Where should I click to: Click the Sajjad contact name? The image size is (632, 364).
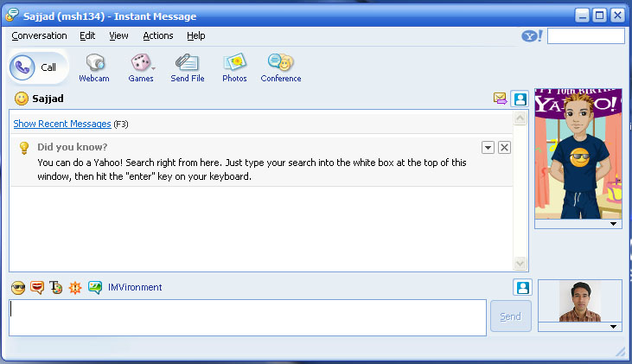48,99
